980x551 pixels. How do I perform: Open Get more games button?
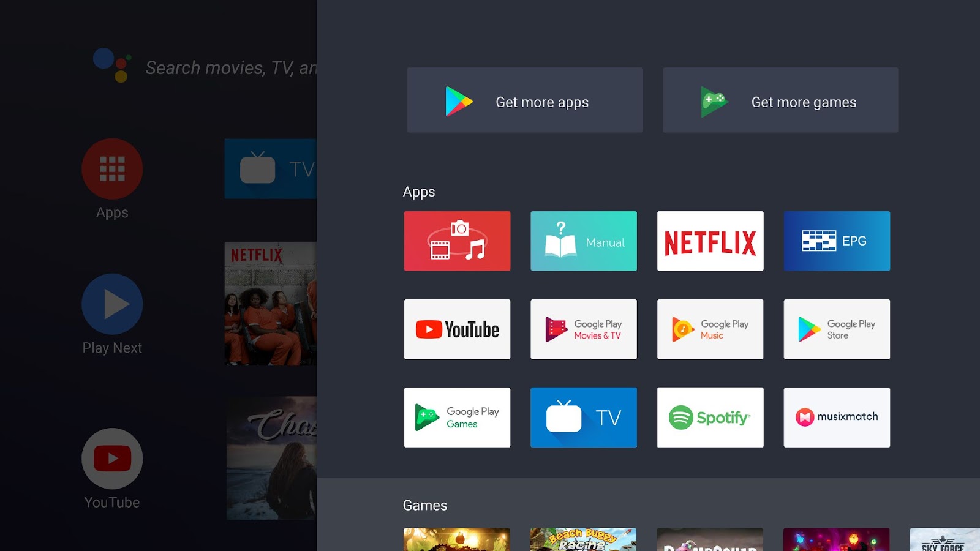(780, 100)
